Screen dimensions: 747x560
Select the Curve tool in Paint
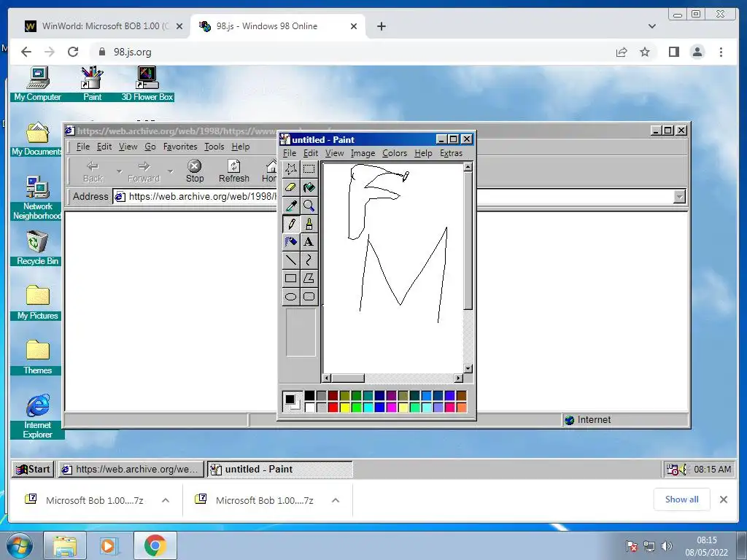(309, 260)
